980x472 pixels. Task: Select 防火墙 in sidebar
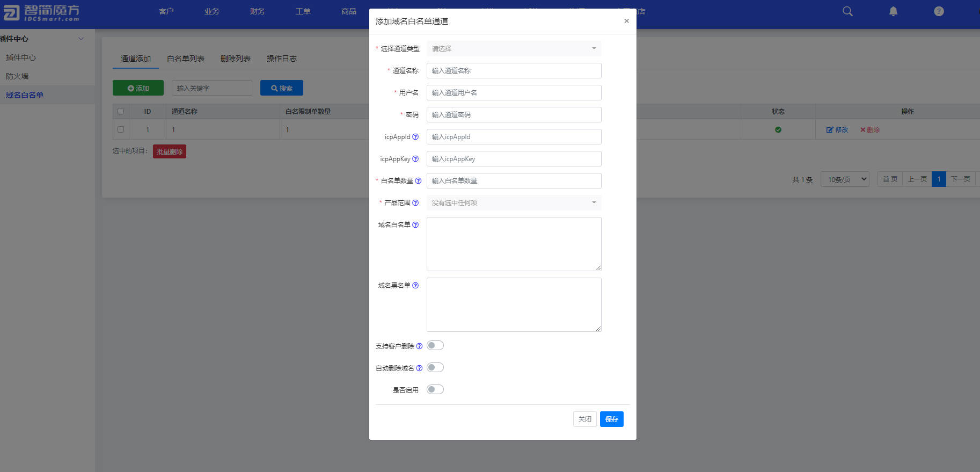pyautogui.click(x=17, y=76)
